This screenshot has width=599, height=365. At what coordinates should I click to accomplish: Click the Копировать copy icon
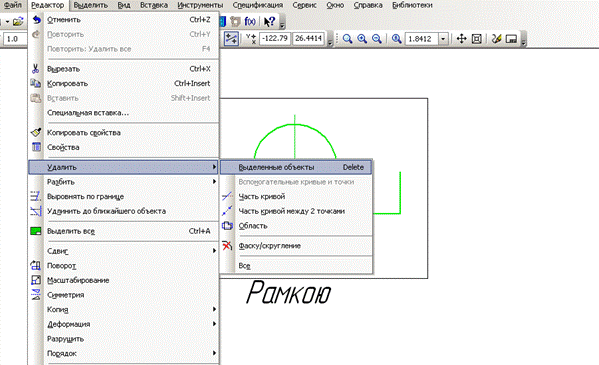36,83
